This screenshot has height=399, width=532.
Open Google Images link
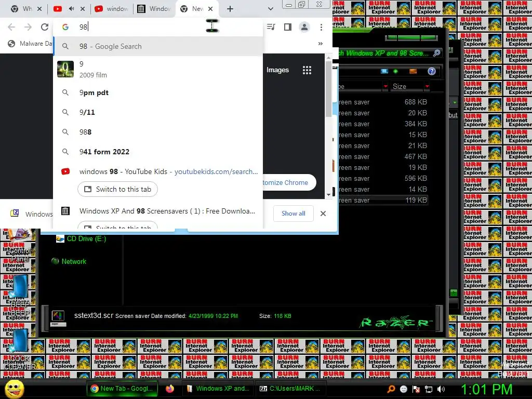coord(277,70)
